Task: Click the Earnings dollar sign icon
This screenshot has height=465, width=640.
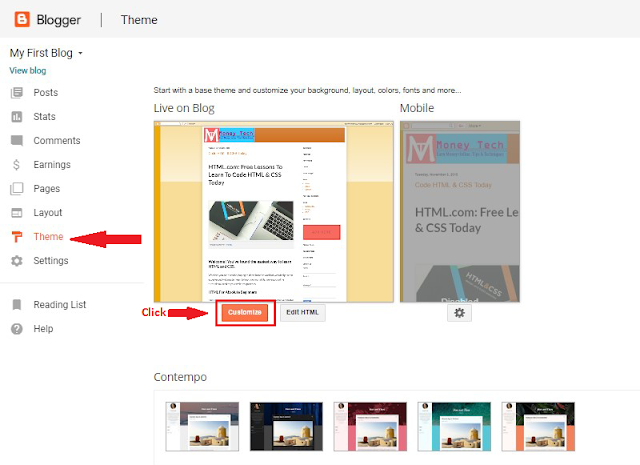Action: (16, 165)
